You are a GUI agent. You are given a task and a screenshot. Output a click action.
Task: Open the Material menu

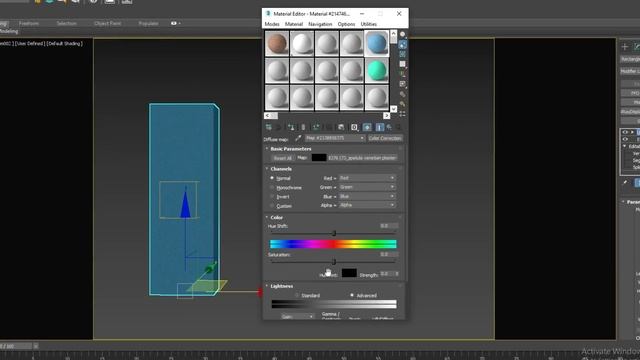(x=294, y=24)
